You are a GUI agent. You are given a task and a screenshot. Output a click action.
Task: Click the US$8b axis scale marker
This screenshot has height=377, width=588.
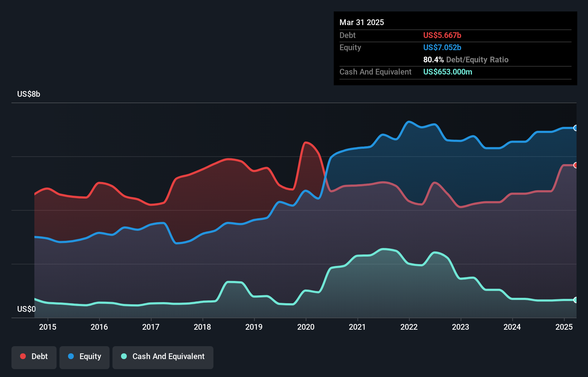29,94
